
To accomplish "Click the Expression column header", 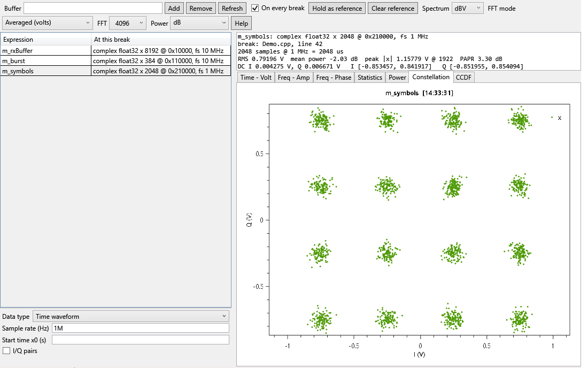I will (46, 40).
